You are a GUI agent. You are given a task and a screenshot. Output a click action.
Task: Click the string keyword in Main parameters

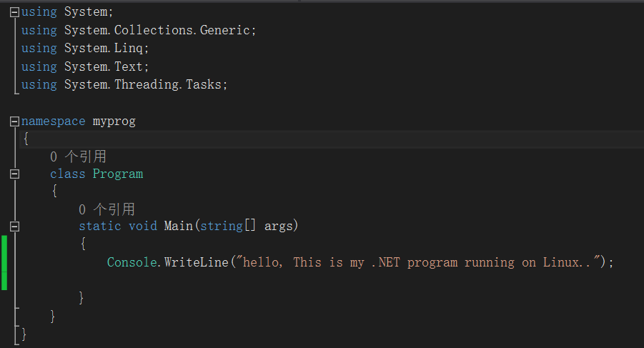coord(222,226)
